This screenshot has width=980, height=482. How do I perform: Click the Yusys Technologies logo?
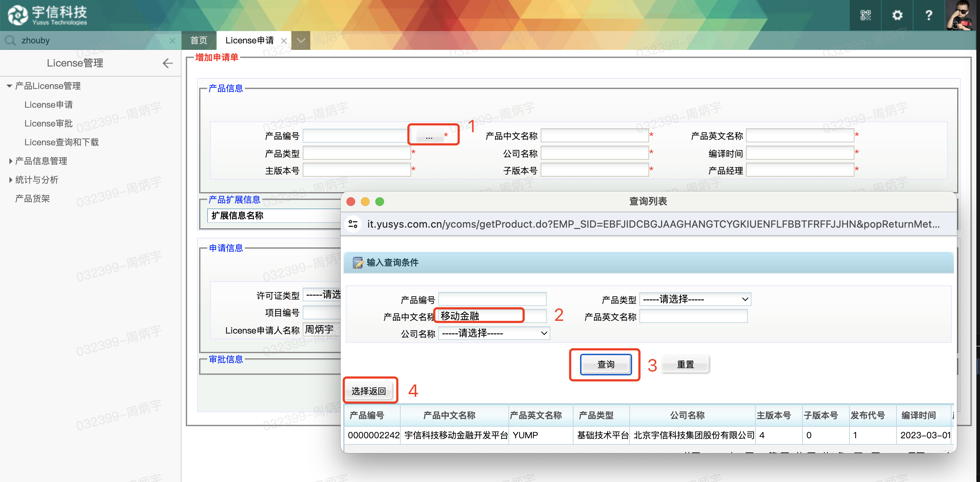(x=48, y=15)
